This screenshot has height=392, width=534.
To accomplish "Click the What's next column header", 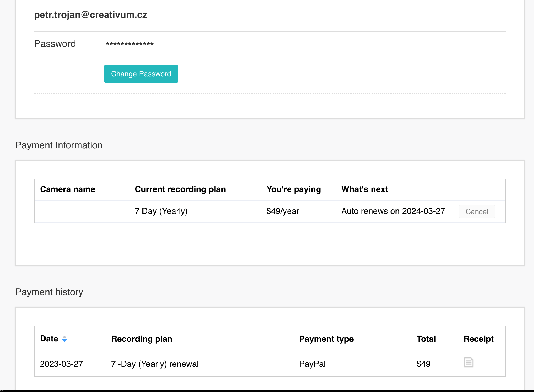I will pyautogui.click(x=365, y=189).
